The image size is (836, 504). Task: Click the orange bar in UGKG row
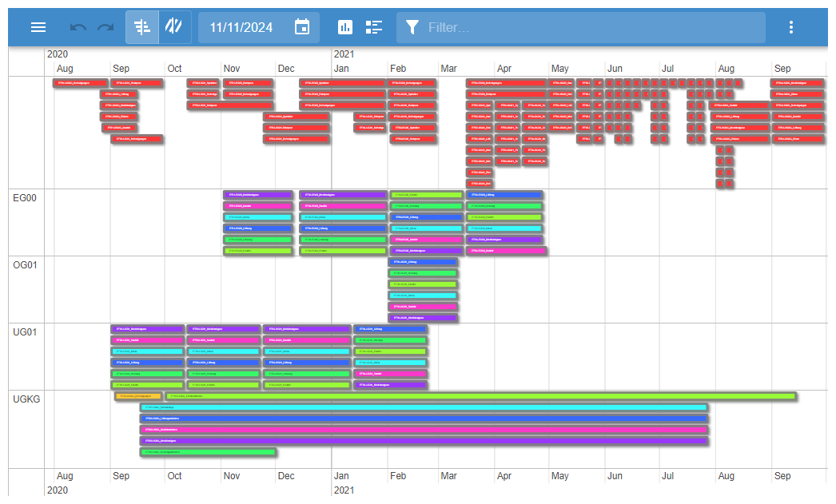tap(138, 396)
